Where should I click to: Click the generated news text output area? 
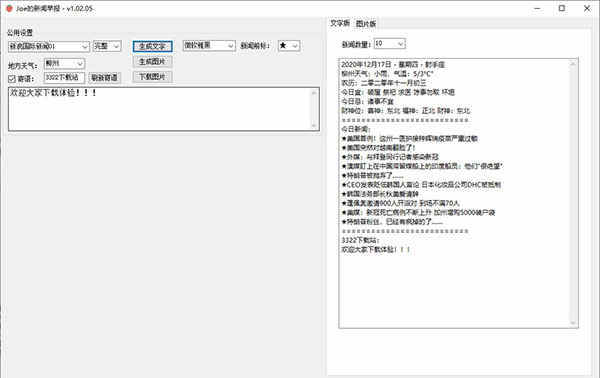[454, 194]
